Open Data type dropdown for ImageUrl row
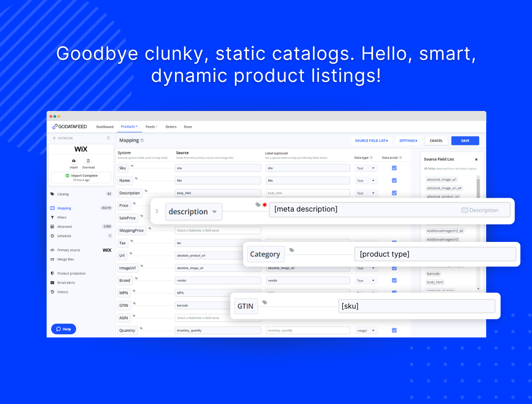The width and height of the screenshot is (532, 404). point(366,268)
